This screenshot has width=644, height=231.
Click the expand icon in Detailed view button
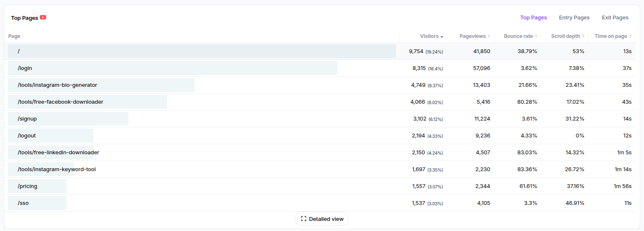[303, 219]
